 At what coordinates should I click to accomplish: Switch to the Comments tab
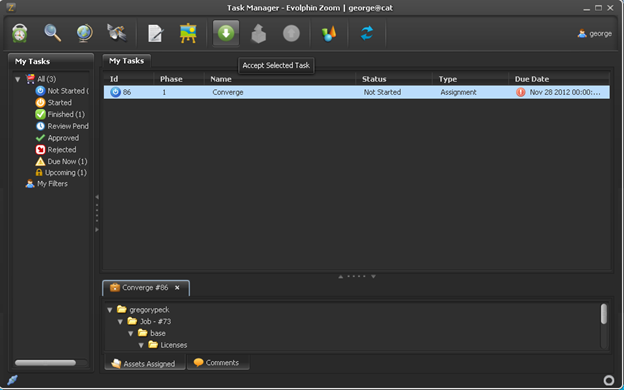218,363
